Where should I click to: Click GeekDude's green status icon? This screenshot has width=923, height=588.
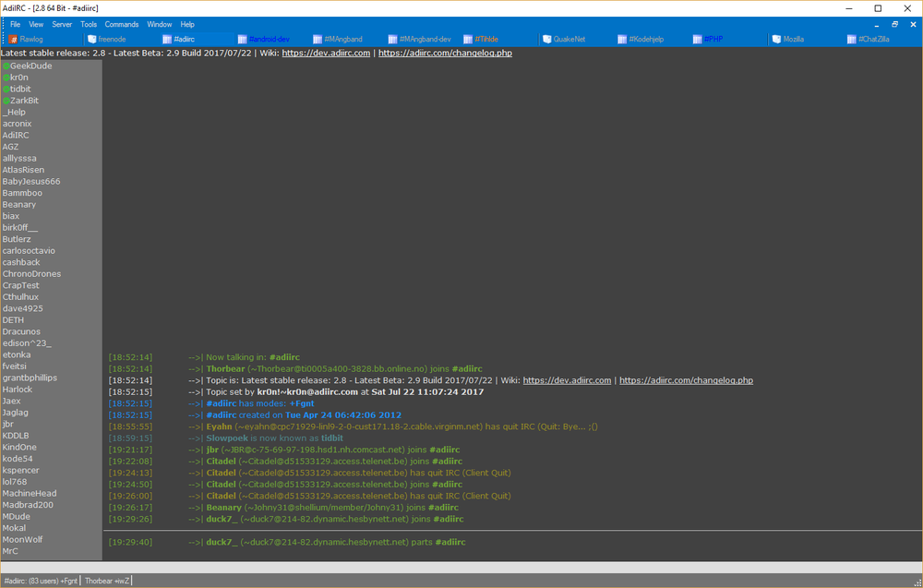point(6,66)
